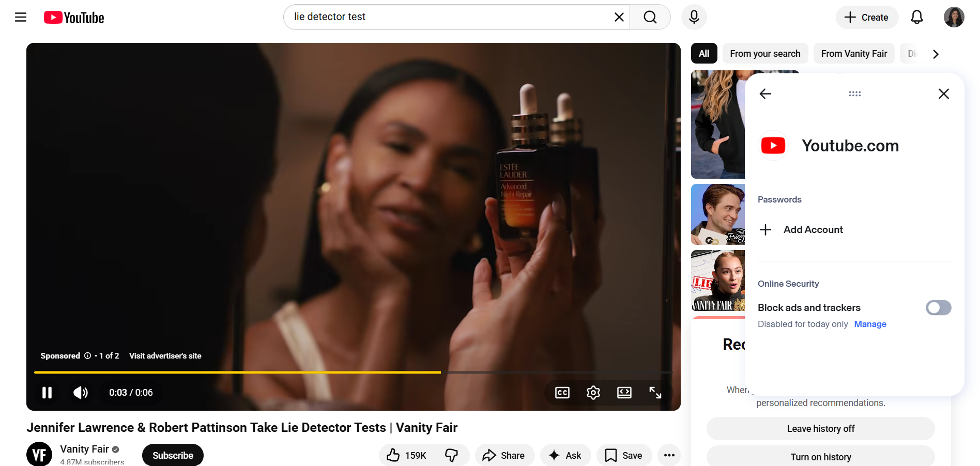Toggle closed captions

(x=562, y=393)
